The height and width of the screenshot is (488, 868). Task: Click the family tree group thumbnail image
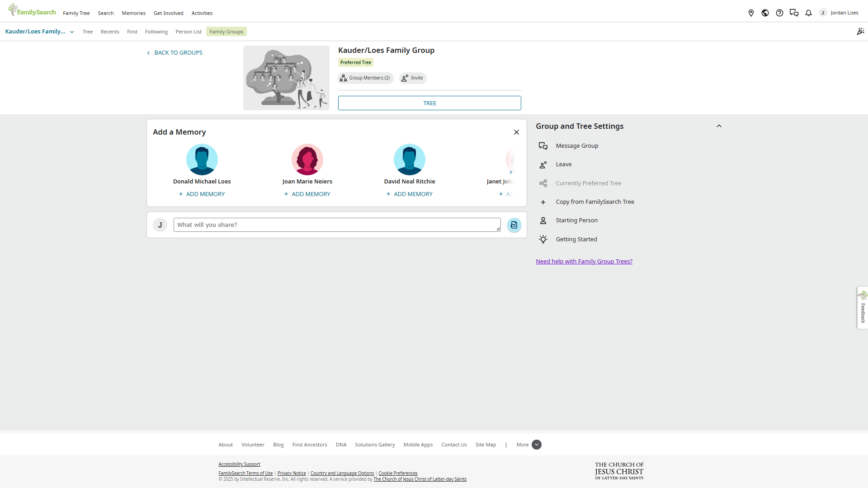[287, 78]
